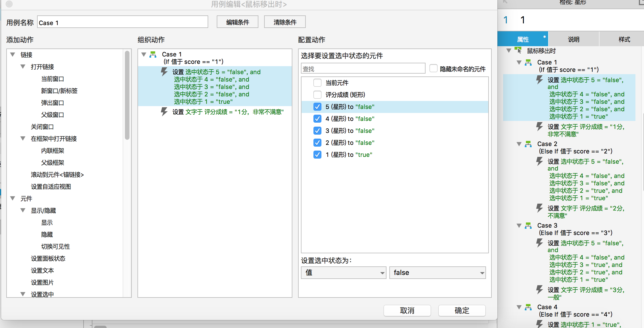Image resolution: width=644 pixels, height=328 pixels.
Task: Click the add-action list scrollbar
Action: (x=127, y=96)
